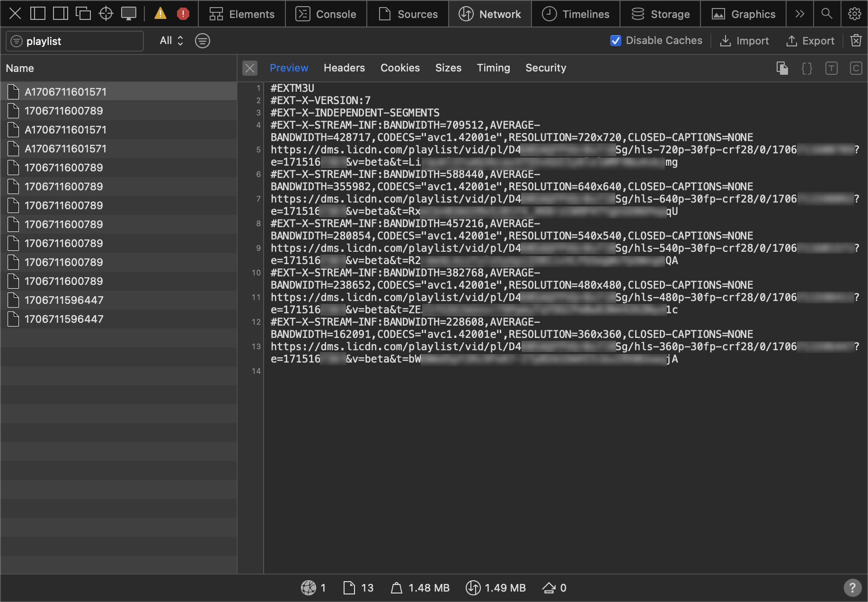Open the Headers tab
The image size is (868, 602).
point(344,68)
